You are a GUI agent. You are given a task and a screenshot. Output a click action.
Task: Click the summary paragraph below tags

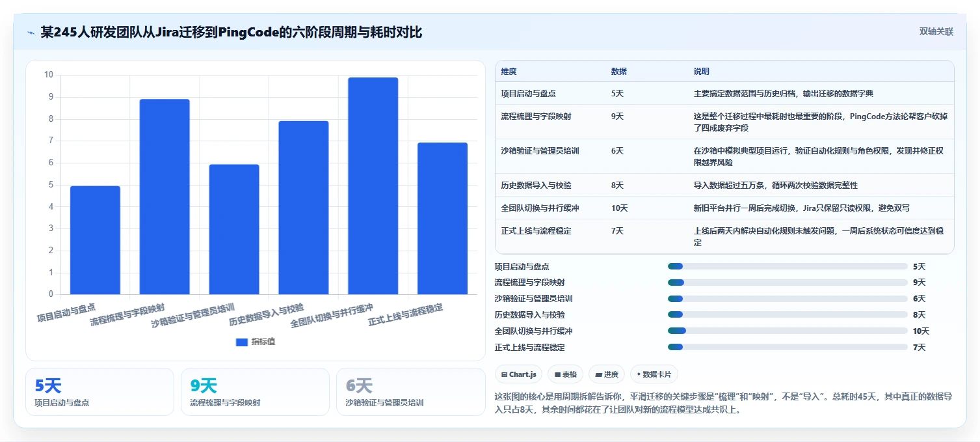[724, 403]
